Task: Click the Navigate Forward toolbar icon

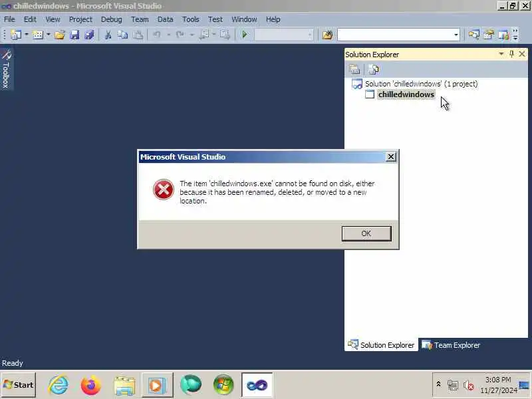Action: (225, 35)
